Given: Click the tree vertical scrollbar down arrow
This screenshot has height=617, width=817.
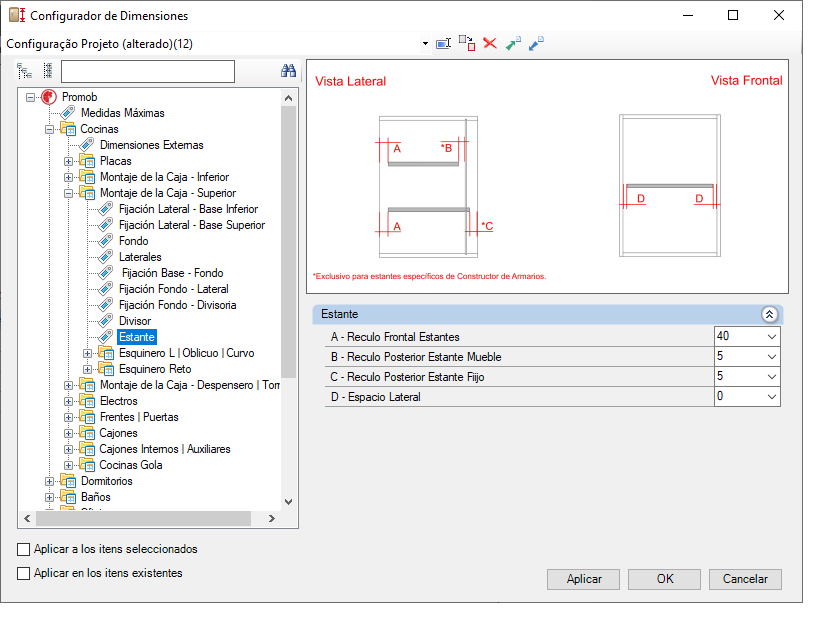Looking at the screenshot, I should [288, 501].
